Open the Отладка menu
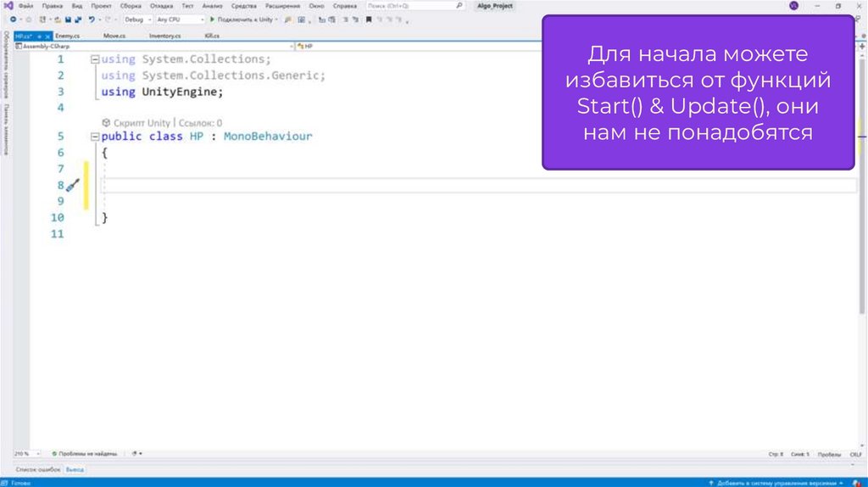The width and height of the screenshot is (868, 487). click(162, 6)
